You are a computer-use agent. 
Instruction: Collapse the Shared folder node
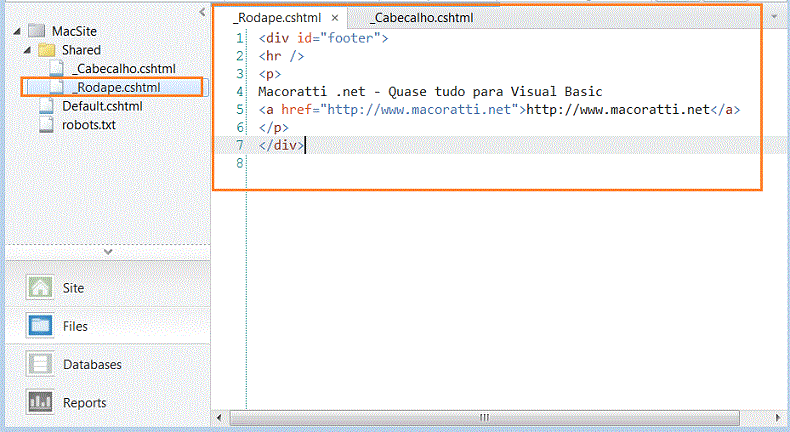coord(27,50)
